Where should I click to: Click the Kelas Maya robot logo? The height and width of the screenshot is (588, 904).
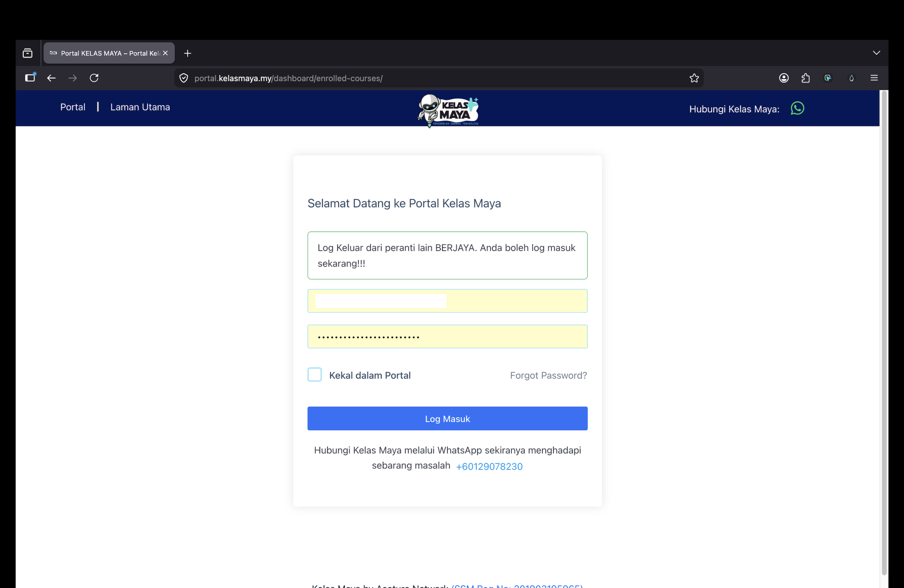tap(448, 111)
